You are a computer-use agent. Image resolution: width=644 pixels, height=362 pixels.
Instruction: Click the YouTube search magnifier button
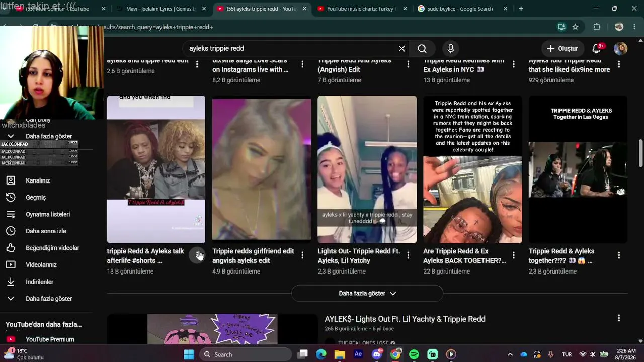point(422,48)
